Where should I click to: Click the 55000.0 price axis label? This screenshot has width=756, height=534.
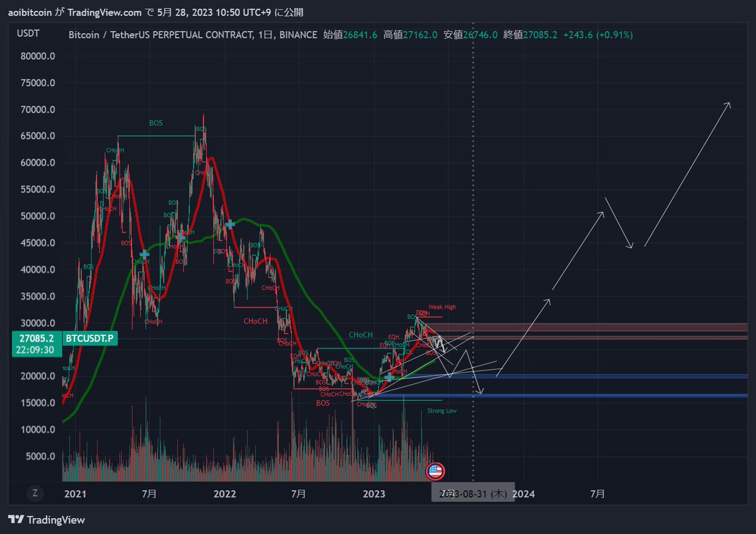[38, 190]
